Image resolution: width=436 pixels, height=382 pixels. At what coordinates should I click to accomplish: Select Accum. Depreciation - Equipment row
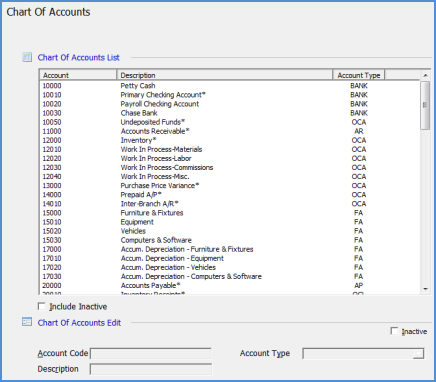coord(230,258)
